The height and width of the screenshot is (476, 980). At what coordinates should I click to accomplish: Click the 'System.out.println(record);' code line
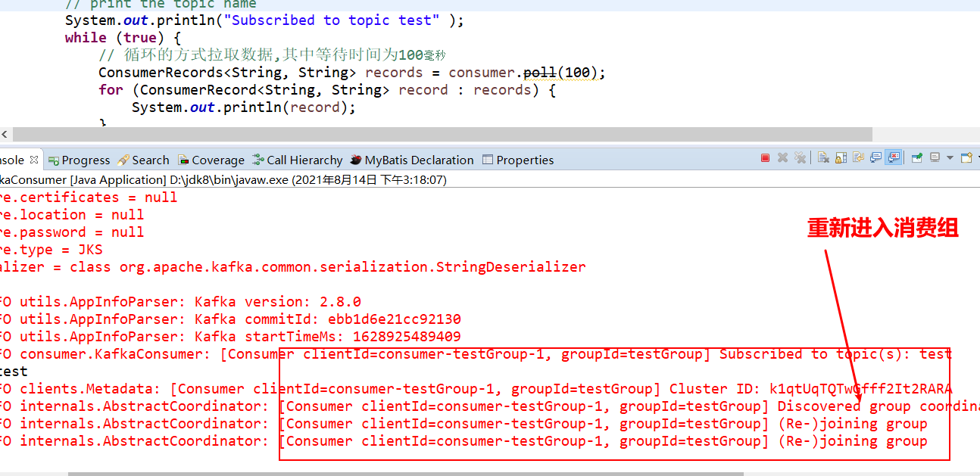pos(244,107)
